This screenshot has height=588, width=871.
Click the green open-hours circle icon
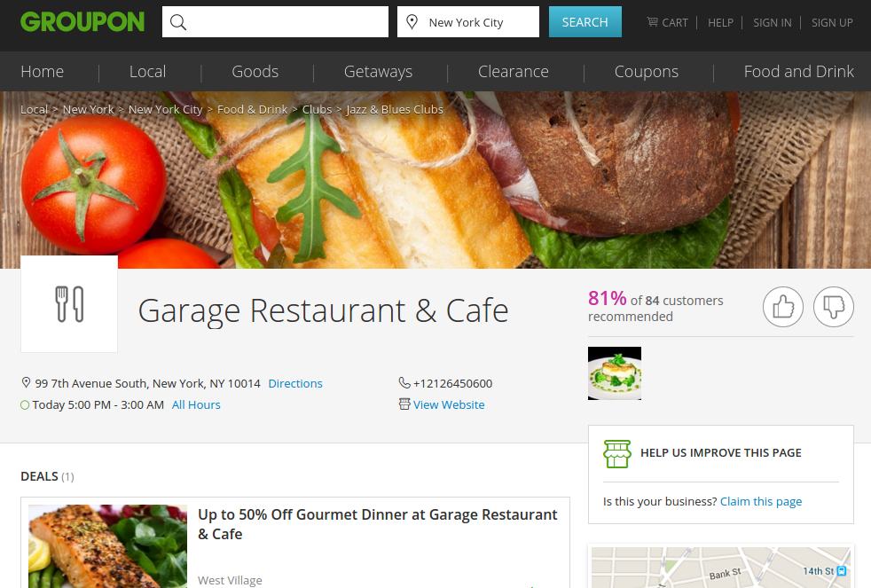(x=25, y=404)
